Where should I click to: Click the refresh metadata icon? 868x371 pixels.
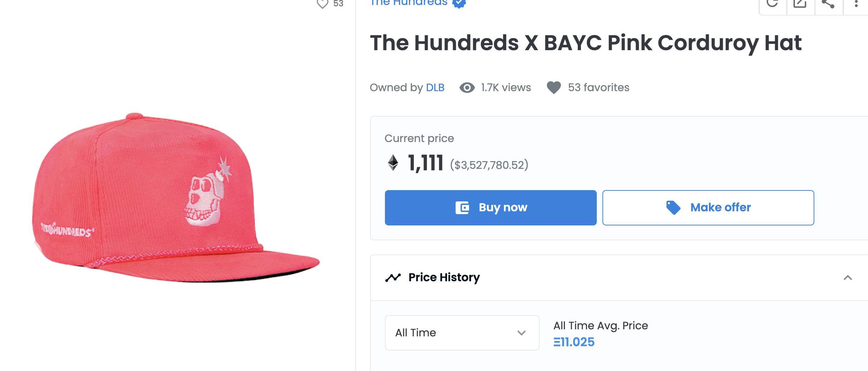point(772,4)
